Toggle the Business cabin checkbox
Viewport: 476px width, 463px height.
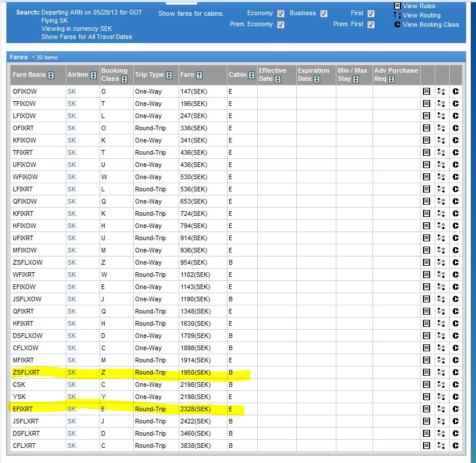(325, 13)
